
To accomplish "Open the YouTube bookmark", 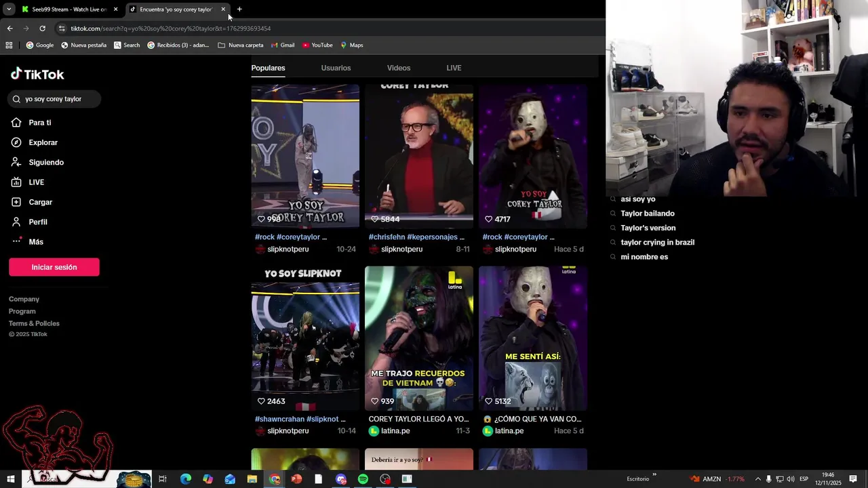I will (x=317, y=45).
